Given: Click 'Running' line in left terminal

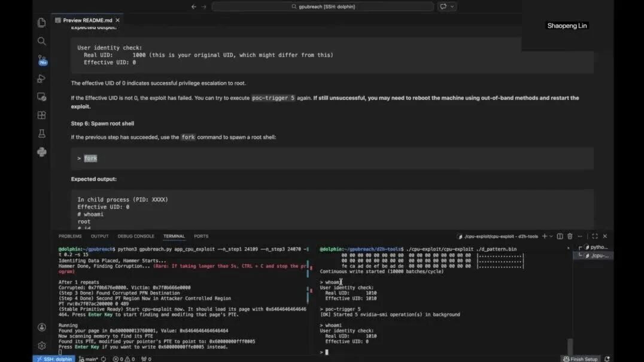Looking at the screenshot, I should [68, 325].
